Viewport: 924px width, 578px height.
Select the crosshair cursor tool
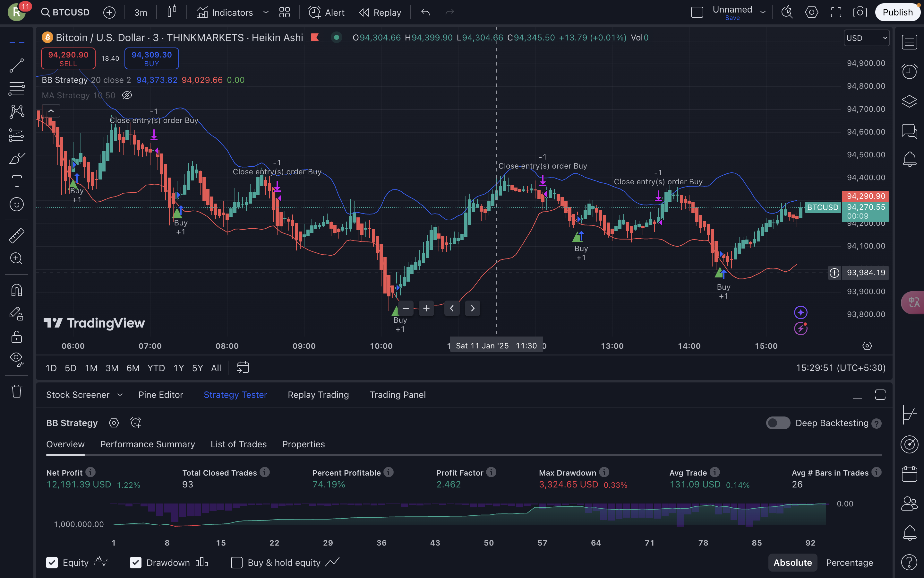coord(17,42)
